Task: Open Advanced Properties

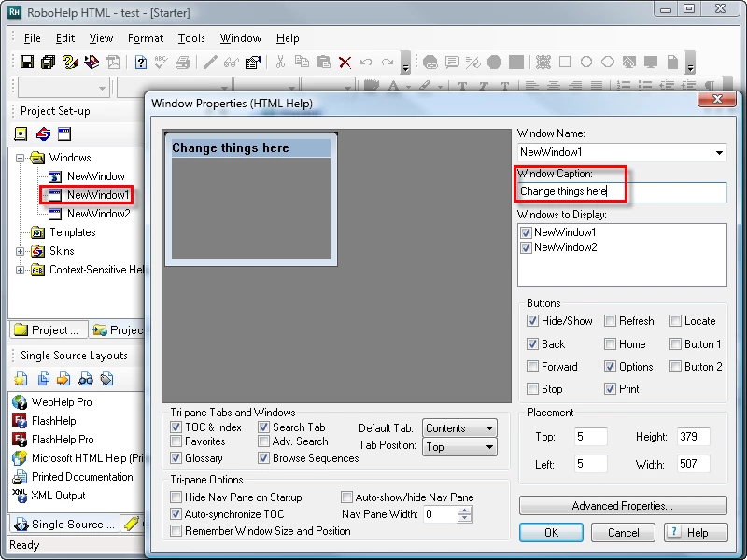Action: coord(623,506)
